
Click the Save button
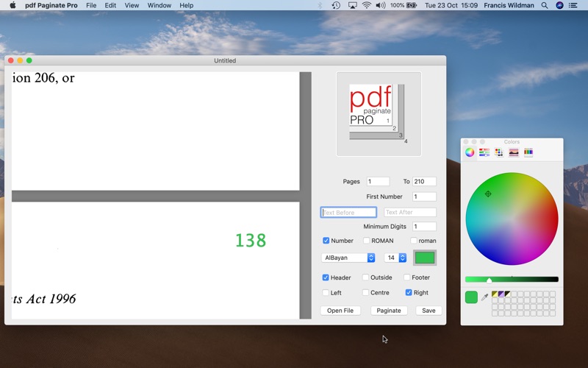click(429, 311)
